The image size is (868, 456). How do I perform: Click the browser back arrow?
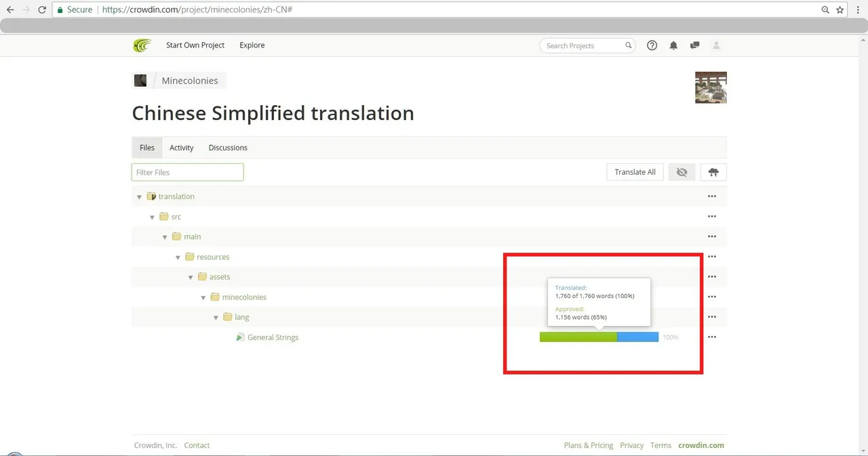[10, 10]
